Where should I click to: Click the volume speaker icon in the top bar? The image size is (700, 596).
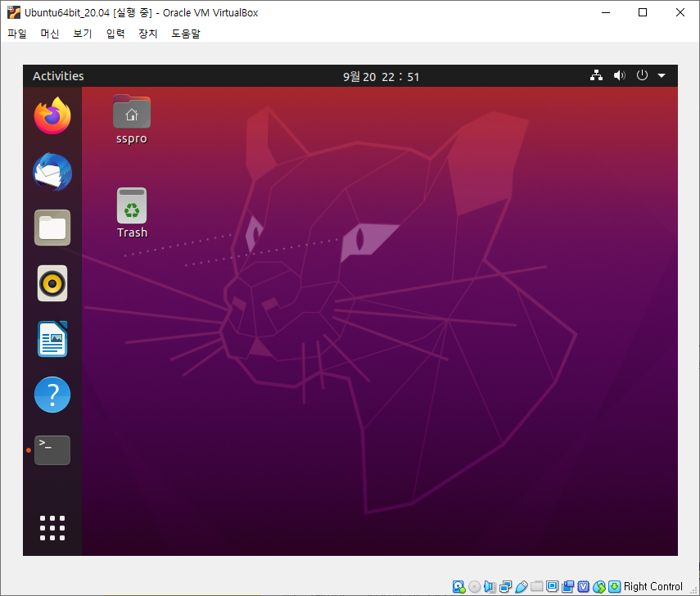click(x=619, y=75)
